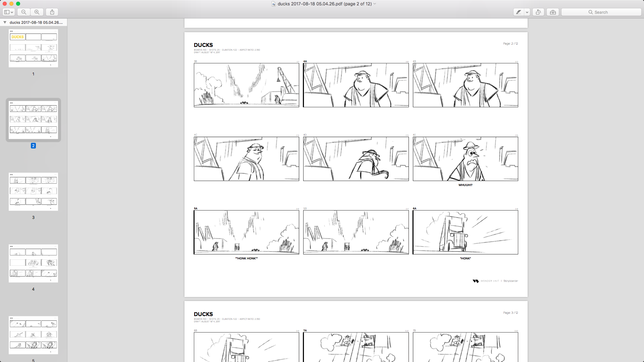Image resolution: width=644 pixels, height=362 pixels.
Task: Click the zoom in magnifier icon
Action: [x=37, y=12]
